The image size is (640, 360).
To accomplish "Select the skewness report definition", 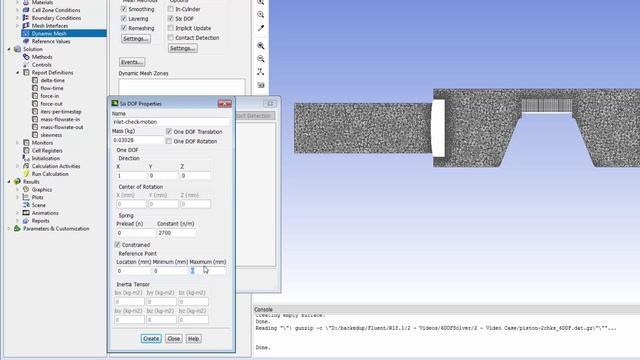I will pos(51,135).
